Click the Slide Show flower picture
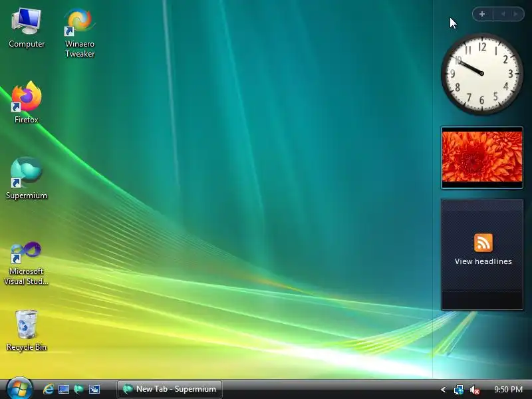This screenshot has height=399, width=532. [482, 158]
